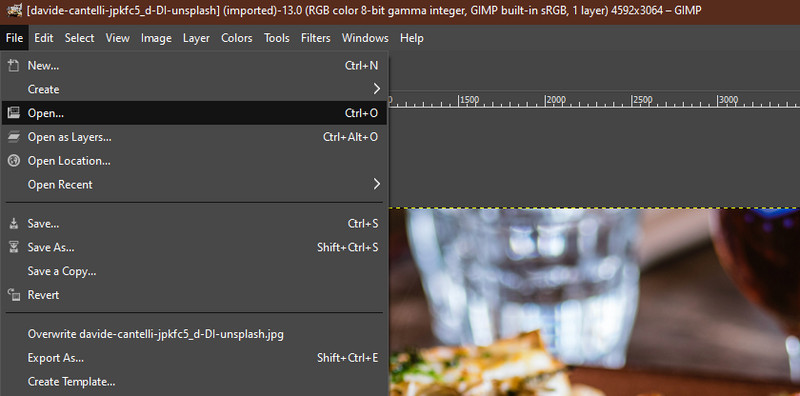Open the Filters menu
The image size is (800, 396).
(315, 38)
